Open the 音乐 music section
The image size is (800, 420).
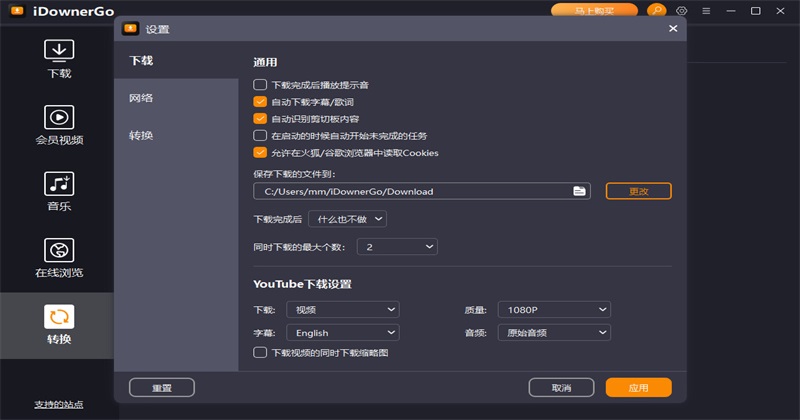(59, 191)
